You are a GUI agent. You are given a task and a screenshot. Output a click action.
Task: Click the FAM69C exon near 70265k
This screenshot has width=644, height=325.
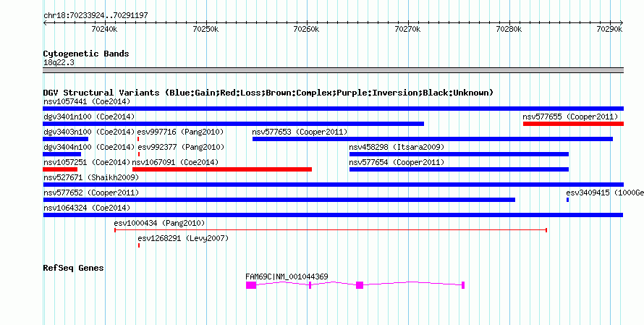point(360,285)
